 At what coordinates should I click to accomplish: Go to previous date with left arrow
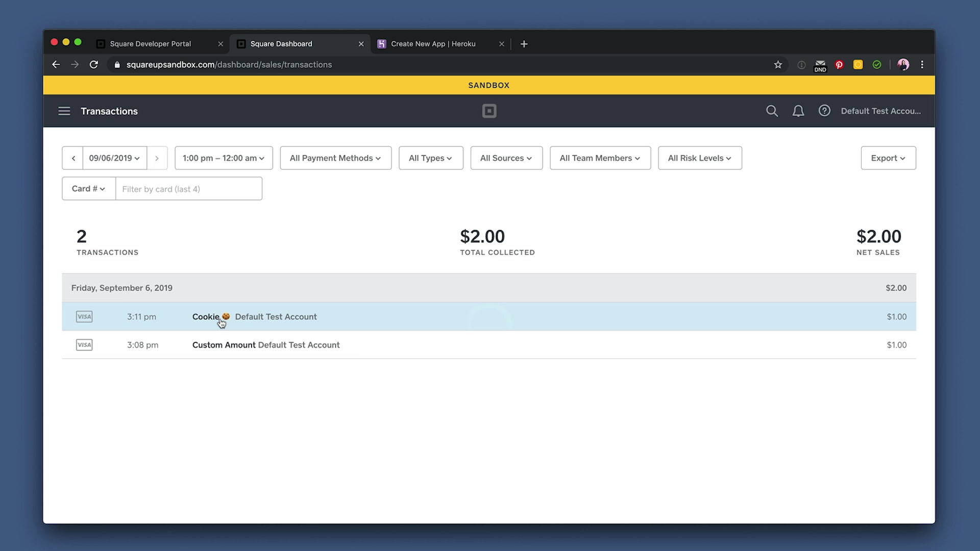[73, 158]
